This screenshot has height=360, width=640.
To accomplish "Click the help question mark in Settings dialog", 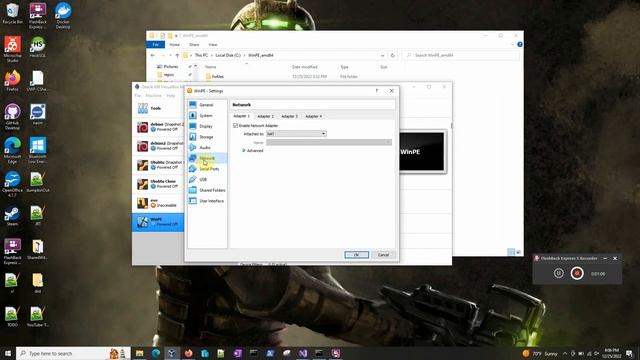I will pos(377,91).
